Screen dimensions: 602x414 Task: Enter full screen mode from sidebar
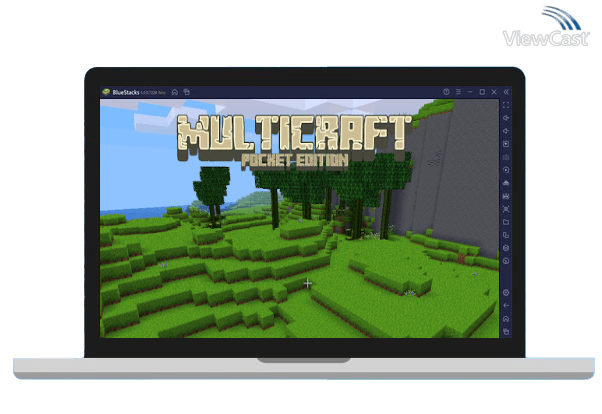pos(506,105)
